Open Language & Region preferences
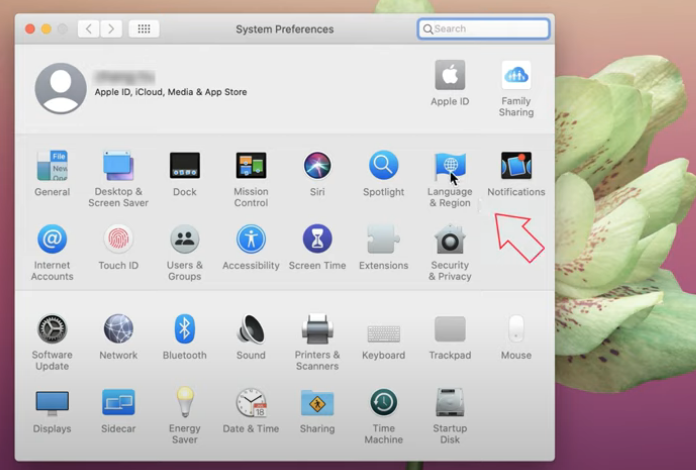 pos(449,167)
